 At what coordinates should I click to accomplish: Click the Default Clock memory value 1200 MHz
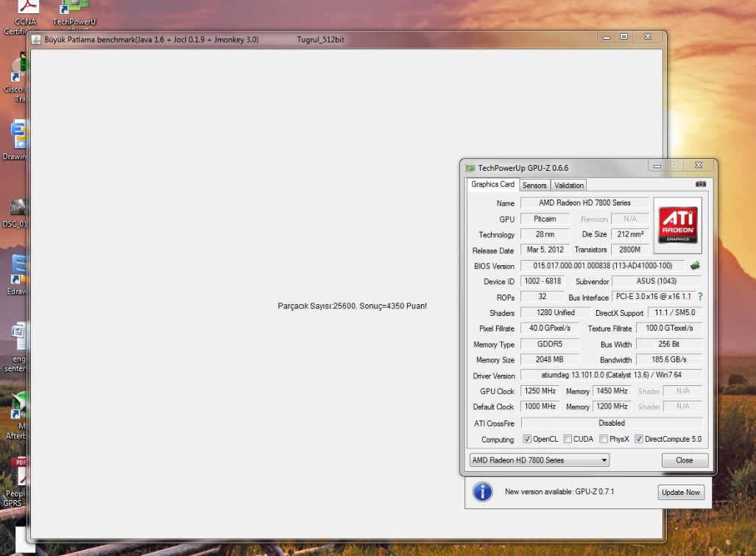612,406
